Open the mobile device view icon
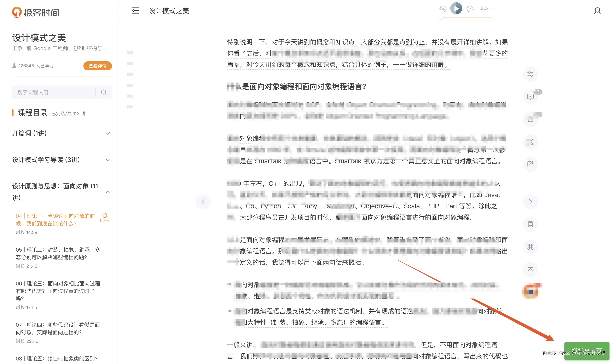 530,224
